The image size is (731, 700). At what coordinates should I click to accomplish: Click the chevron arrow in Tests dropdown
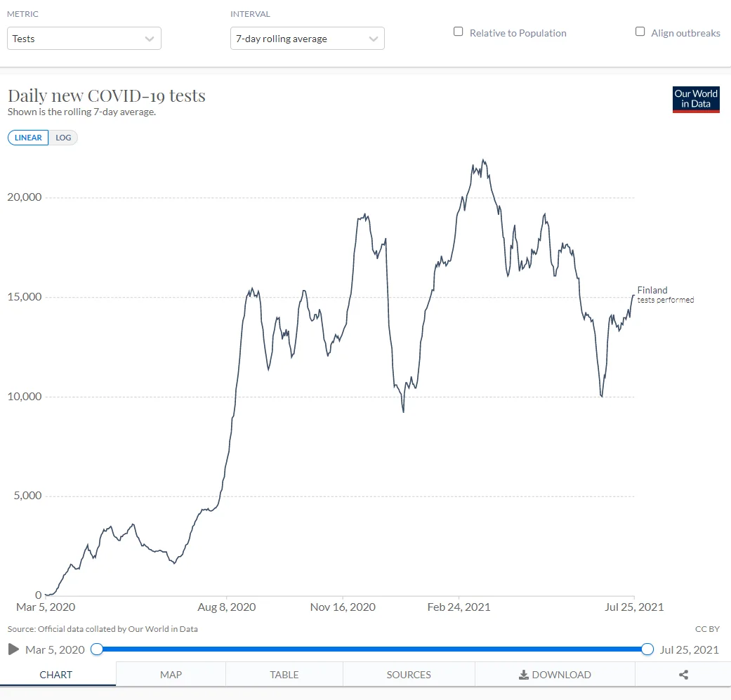(149, 39)
